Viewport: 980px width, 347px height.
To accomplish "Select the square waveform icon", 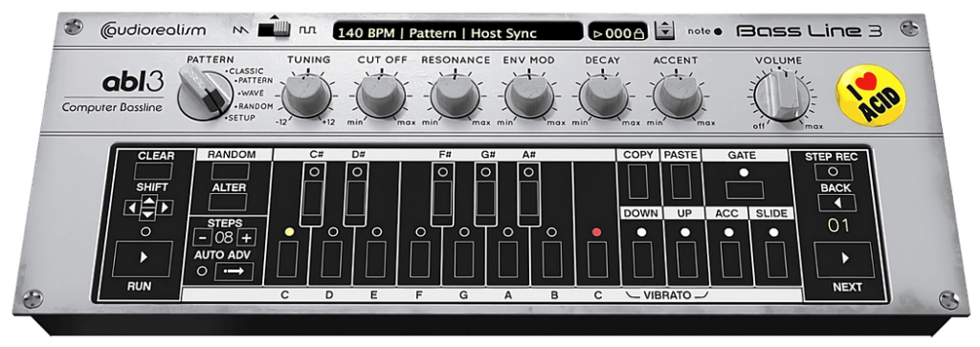I will (x=307, y=30).
